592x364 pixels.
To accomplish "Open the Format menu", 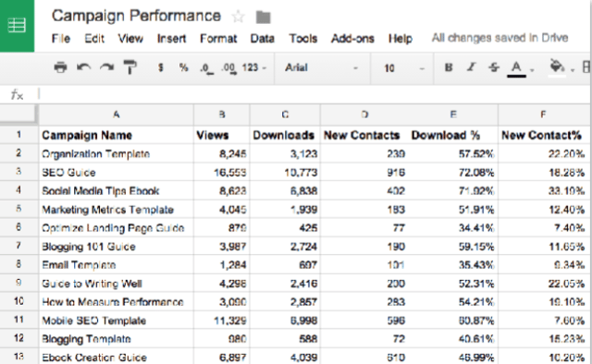I will [x=218, y=39].
